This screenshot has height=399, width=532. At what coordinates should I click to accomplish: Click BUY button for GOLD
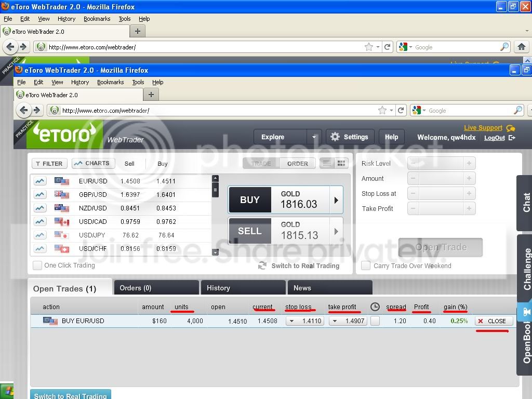(250, 200)
